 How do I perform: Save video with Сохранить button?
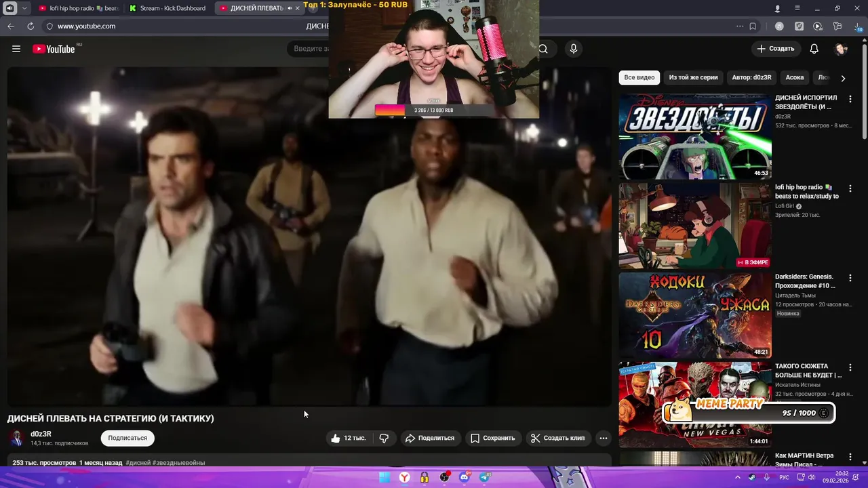[x=493, y=439]
